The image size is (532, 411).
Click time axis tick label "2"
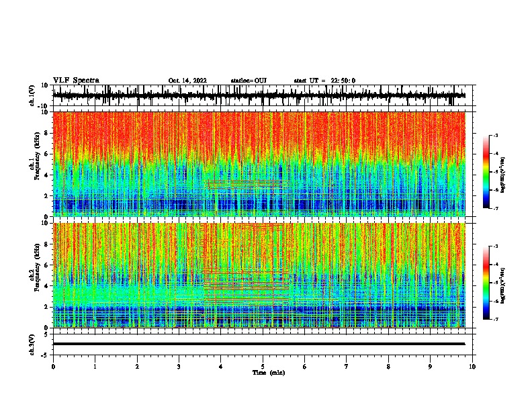tap(137, 367)
